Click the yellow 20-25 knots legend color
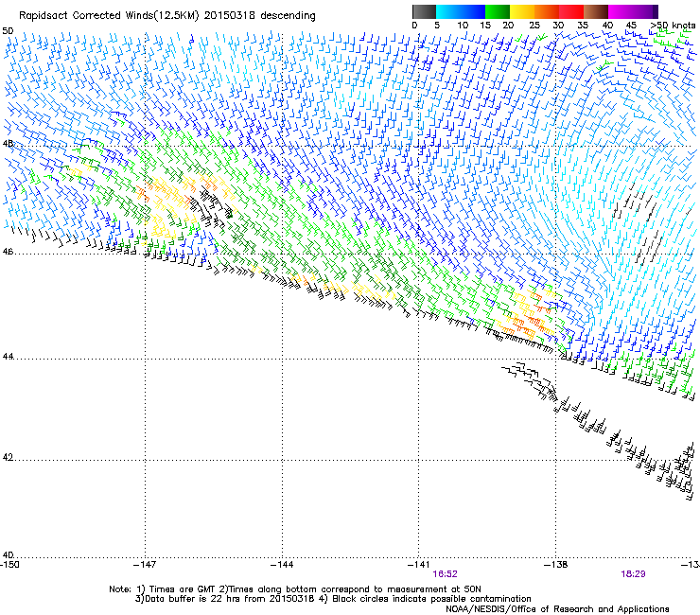700x615 pixels. [522, 11]
